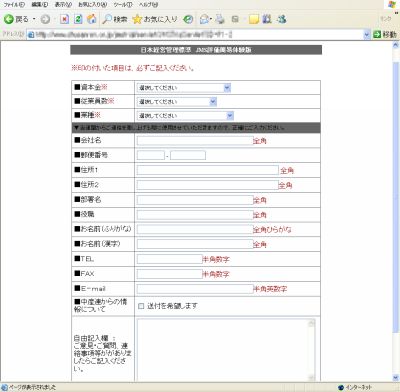The width and height of the screenshot is (400, 392).
Task: Click the Mail icon in toolbar
Action: (205, 19)
